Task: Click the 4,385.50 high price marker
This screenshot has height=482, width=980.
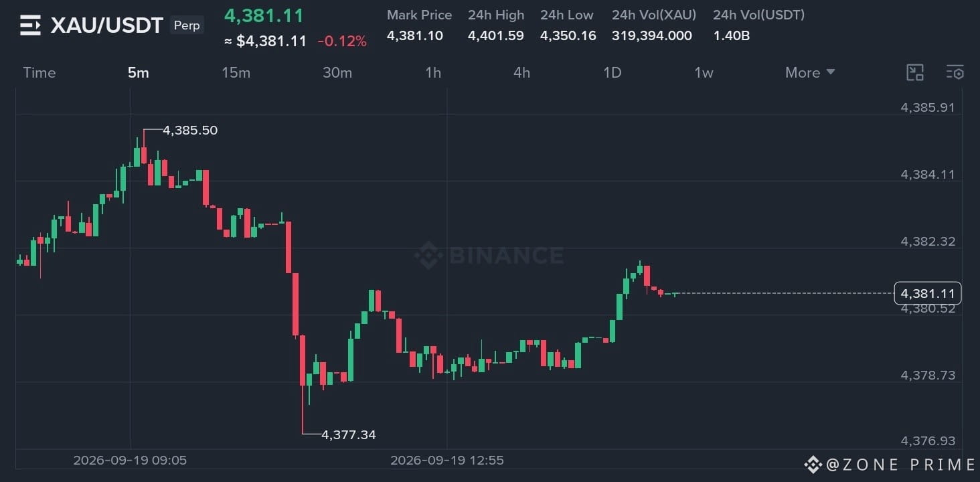Action: pos(190,130)
